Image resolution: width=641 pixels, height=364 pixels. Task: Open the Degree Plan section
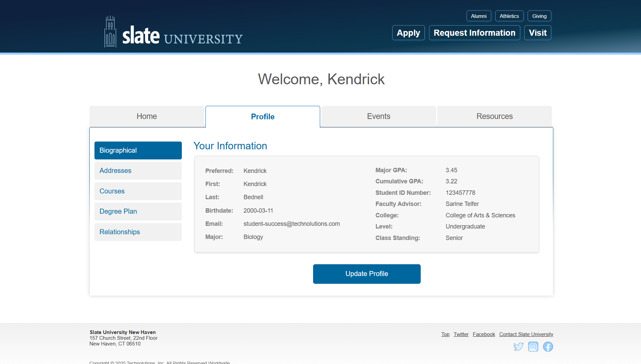pyautogui.click(x=138, y=211)
